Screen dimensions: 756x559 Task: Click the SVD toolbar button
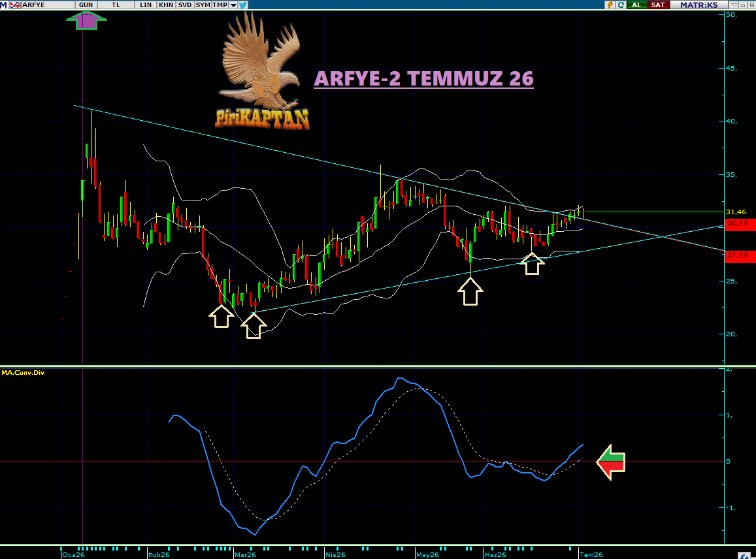click(x=185, y=5)
